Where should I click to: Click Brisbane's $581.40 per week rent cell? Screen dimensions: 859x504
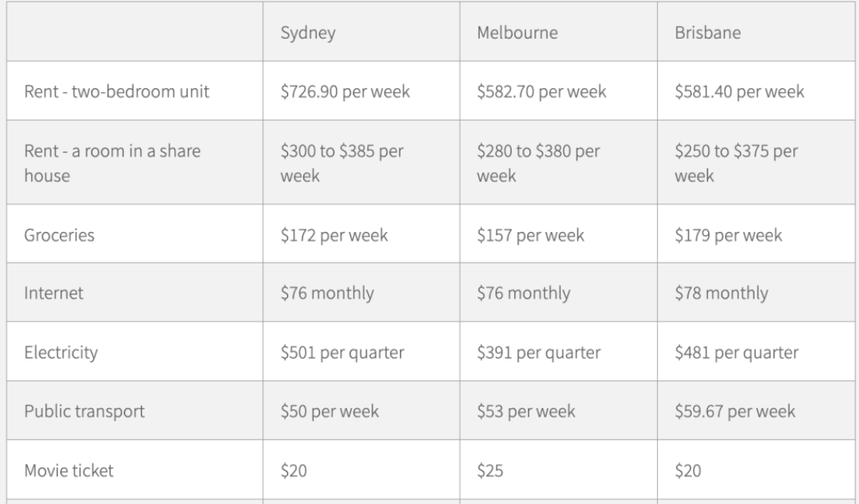coord(739,91)
